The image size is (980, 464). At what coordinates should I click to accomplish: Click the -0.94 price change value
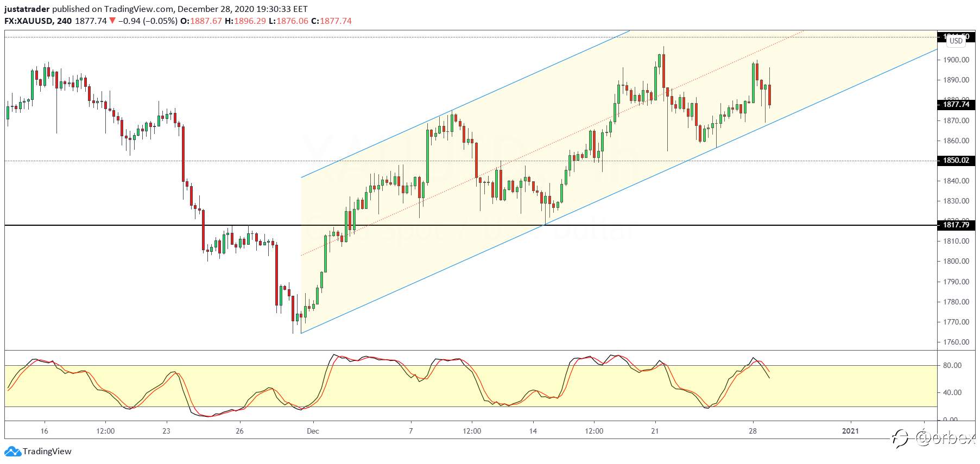[x=129, y=21]
